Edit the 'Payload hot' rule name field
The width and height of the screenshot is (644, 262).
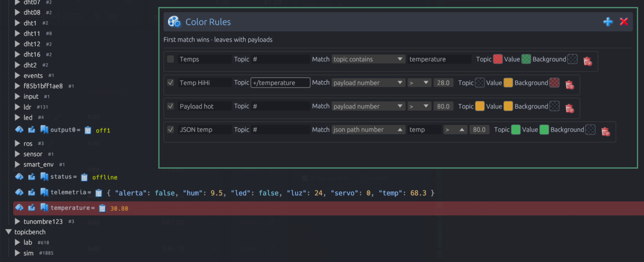click(205, 106)
